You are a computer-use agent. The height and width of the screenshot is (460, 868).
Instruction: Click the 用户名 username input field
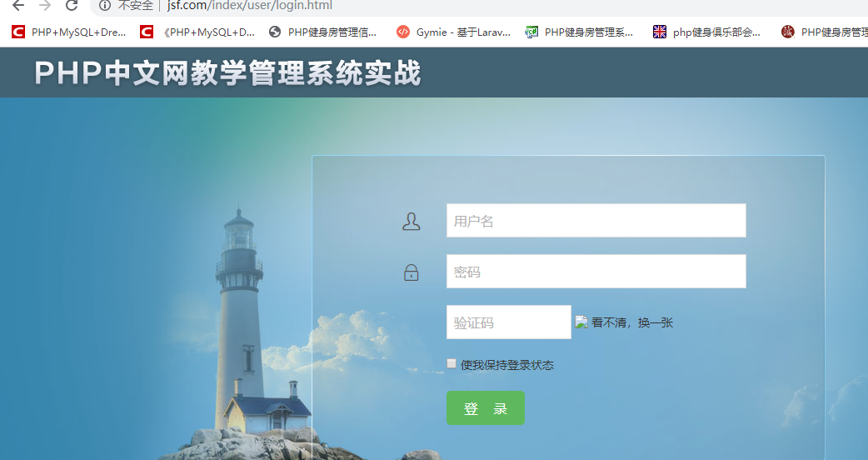pos(596,221)
